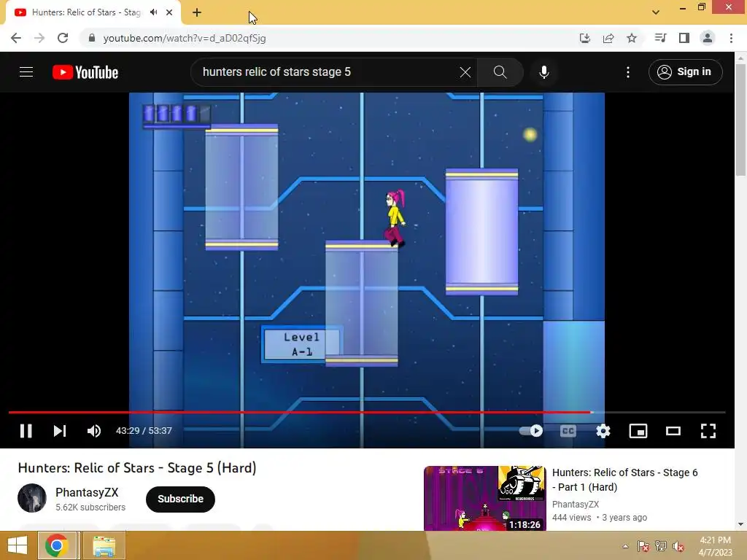Screen dimensions: 747x560
Task: Install app icon in address bar
Action: (x=585, y=38)
